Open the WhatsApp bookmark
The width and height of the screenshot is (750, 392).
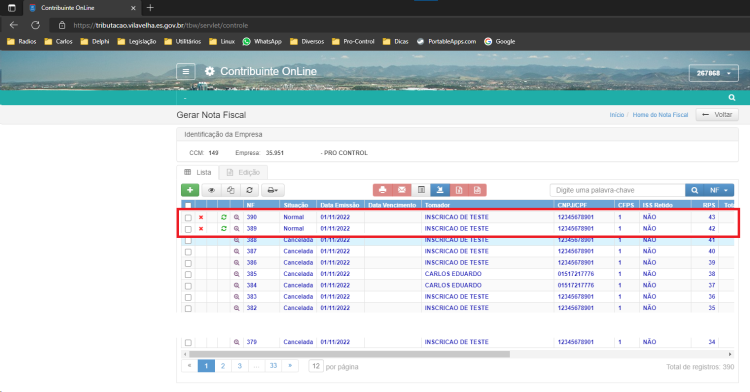pos(262,42)
